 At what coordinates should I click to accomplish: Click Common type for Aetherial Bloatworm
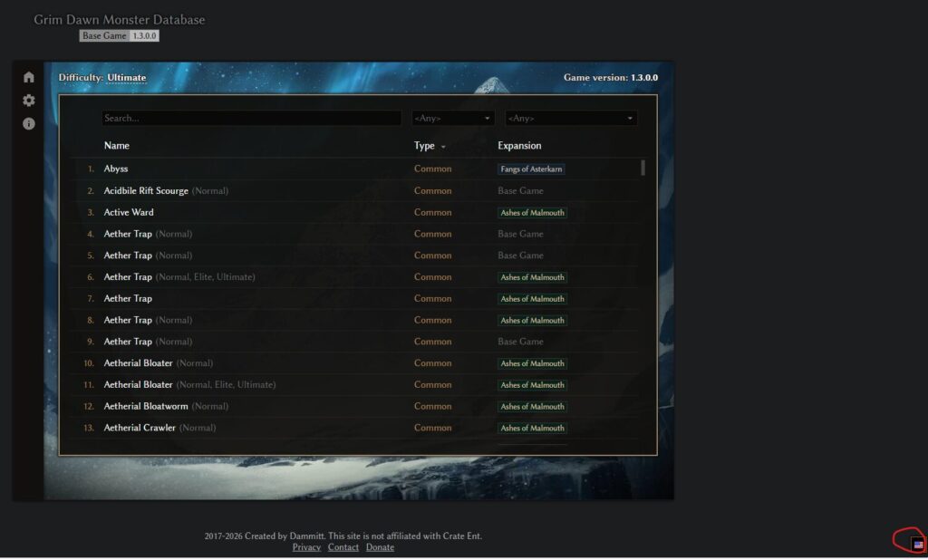(x=432, y=406)
